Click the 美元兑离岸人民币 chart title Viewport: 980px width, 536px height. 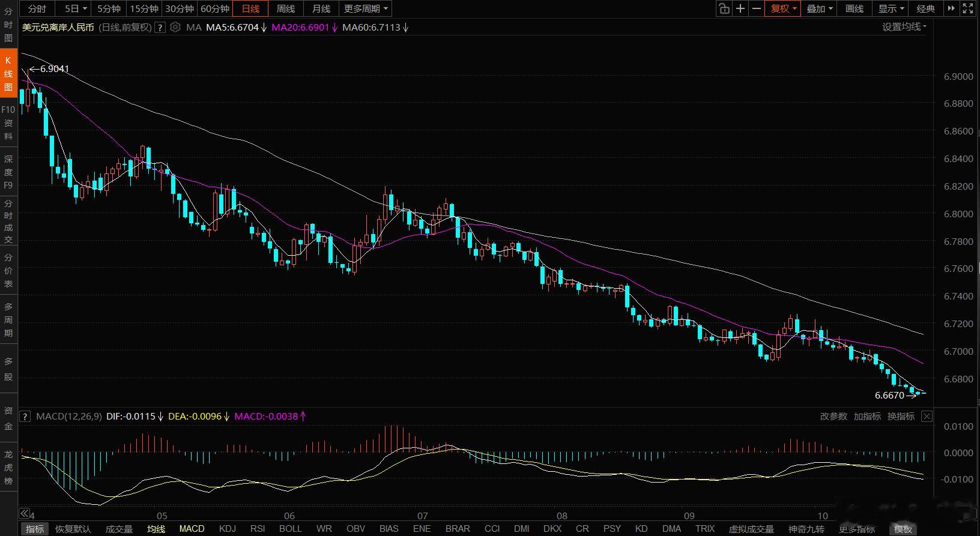click(58, 27)
